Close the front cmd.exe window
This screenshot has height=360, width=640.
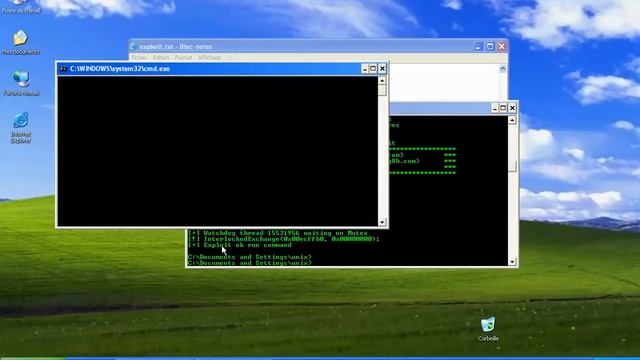382,69
